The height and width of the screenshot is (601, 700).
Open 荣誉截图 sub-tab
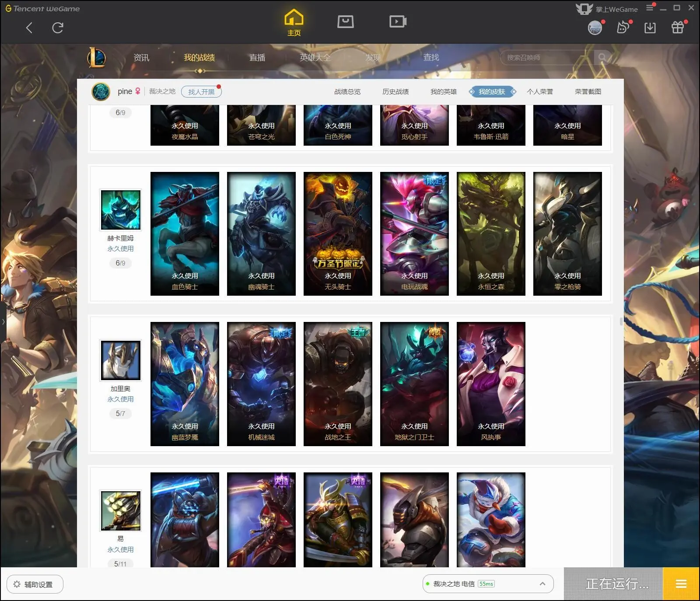(x=588, y=92)
